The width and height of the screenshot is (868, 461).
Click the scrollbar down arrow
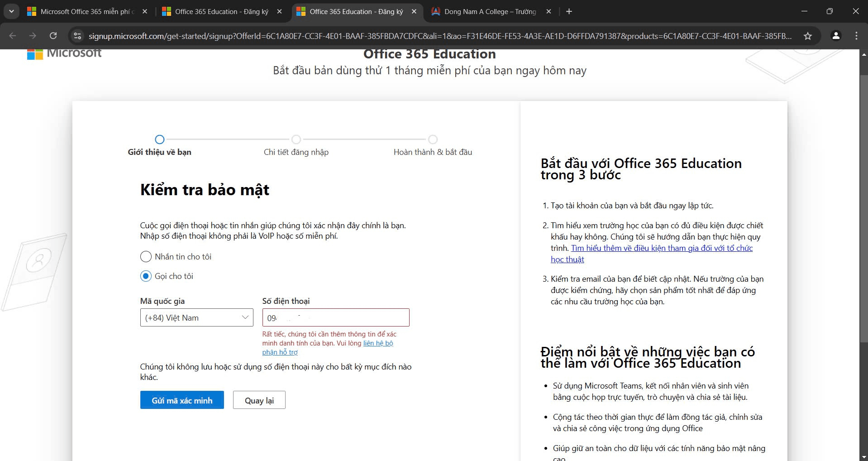click(x=863, y=456)
